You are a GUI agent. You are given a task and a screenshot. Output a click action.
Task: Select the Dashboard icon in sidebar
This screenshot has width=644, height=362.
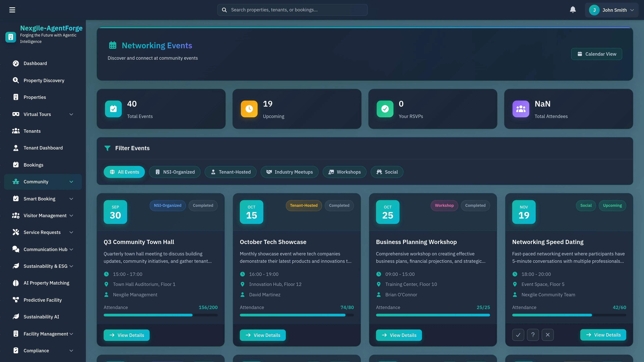16,63
